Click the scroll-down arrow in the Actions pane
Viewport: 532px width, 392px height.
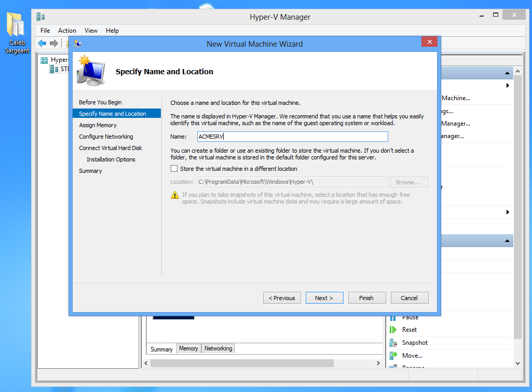coord(518,363)
